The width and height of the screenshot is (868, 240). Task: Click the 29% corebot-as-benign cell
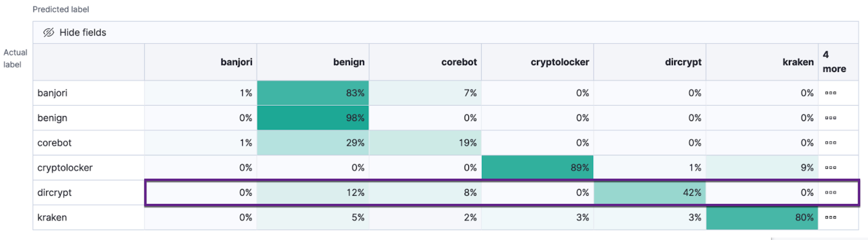click(313, 143)
